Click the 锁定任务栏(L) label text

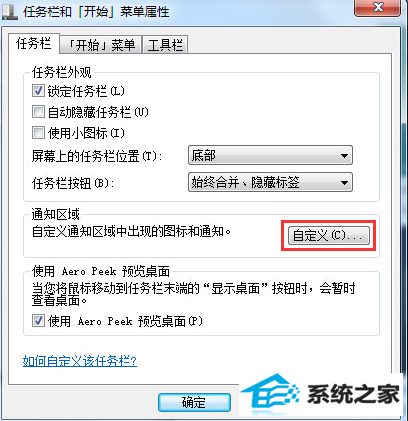coord(86,91)
